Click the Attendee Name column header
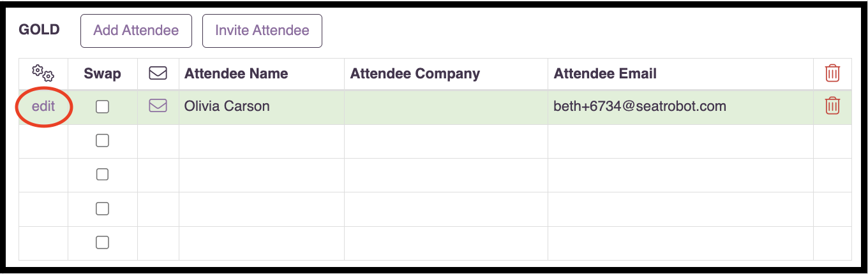Image resolution: width=868 pixels, height=274 pixels. click(236, 73)
